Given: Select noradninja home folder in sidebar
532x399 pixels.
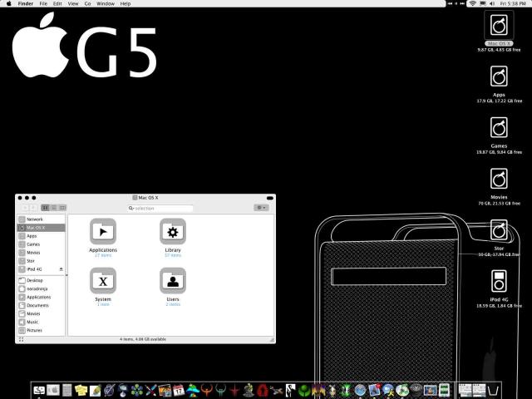Looking at the screenshot, I should 41,288.
